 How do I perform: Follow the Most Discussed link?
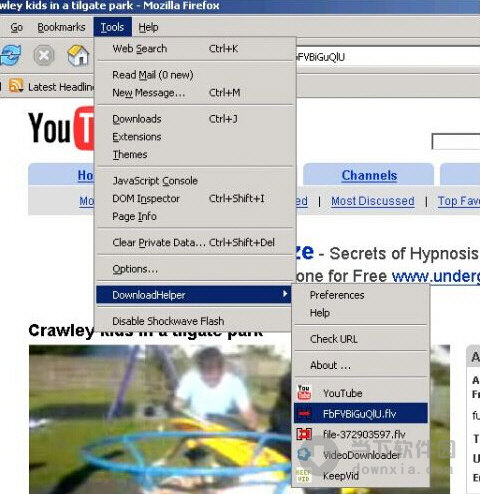click(x=373, y=201)
